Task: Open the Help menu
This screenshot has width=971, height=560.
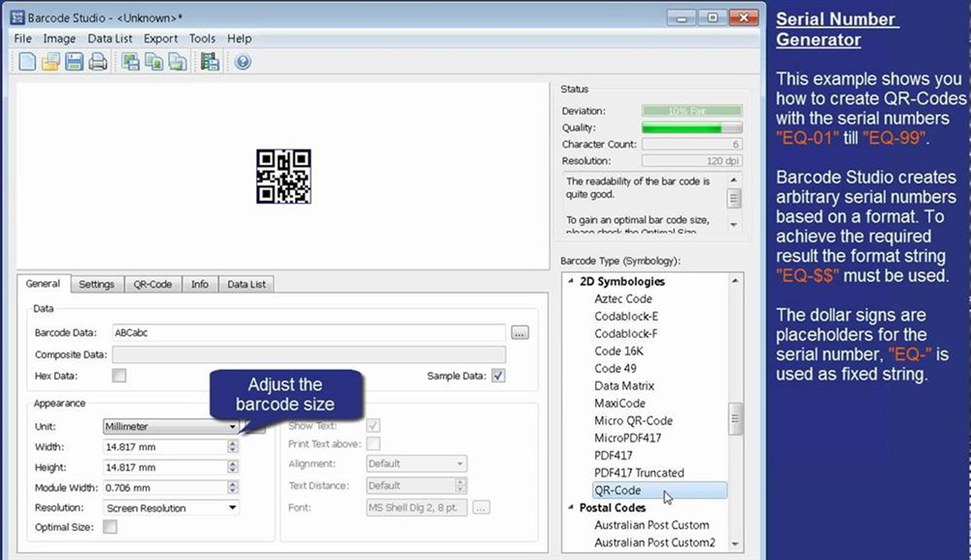Action: pyautogui.click(x=239, y=38)
